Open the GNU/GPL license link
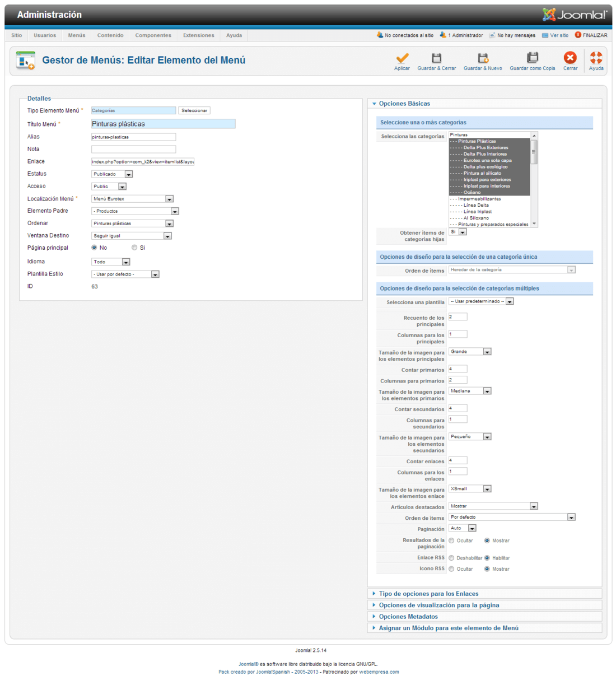 (x=366, y=664)
